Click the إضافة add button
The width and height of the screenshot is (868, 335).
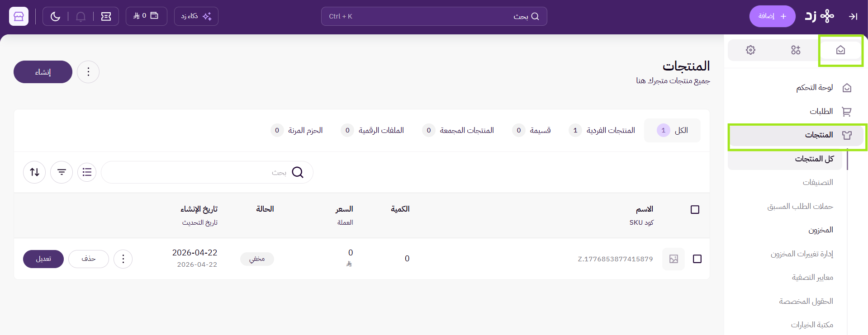(772, 16)
